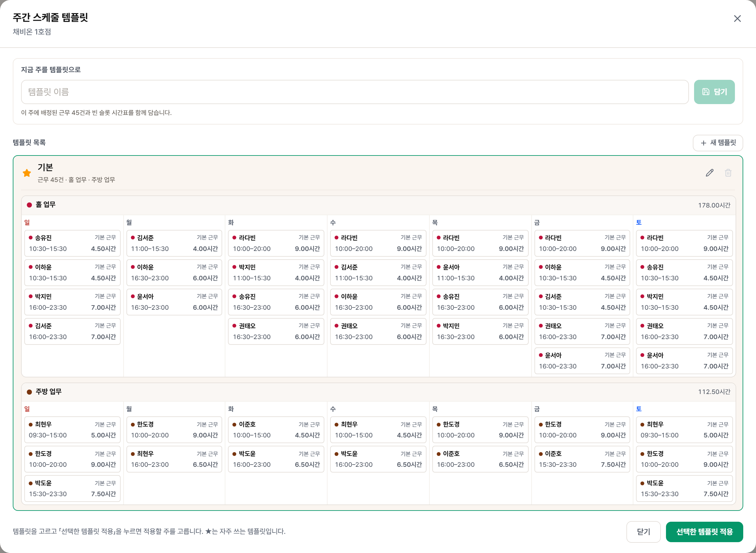Image resolution: width=756 pixels, height=553 pixels.
Task: Open Sunday 홀 이하윤 10:30–15:30 shift
Action: point(72,273)
